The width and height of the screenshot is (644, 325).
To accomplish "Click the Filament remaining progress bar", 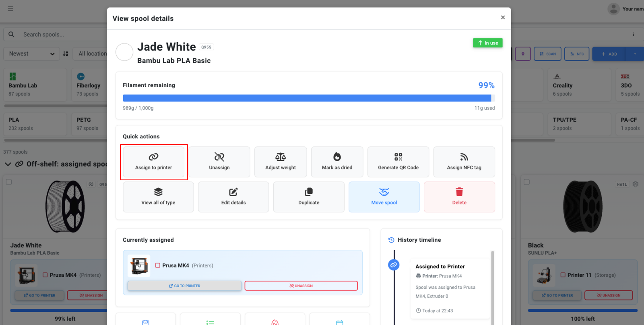I will tap(309, 98).
